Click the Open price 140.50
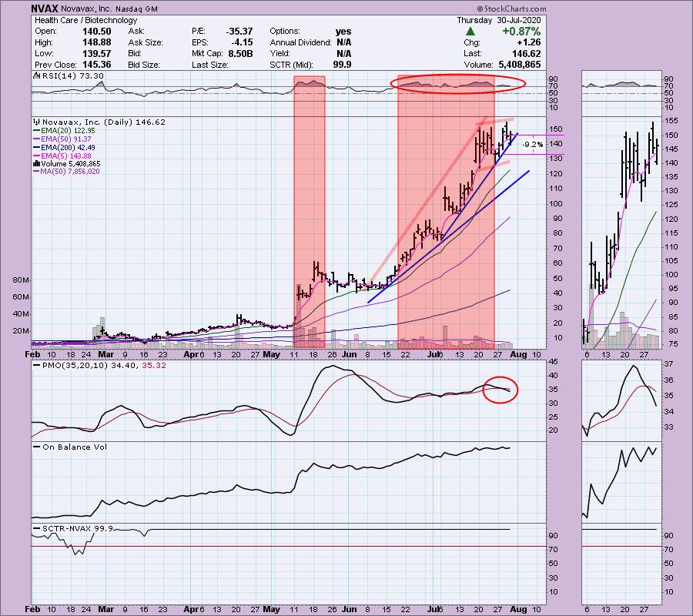Viewport: 693px width, 616px height. (x=97, y=32)
